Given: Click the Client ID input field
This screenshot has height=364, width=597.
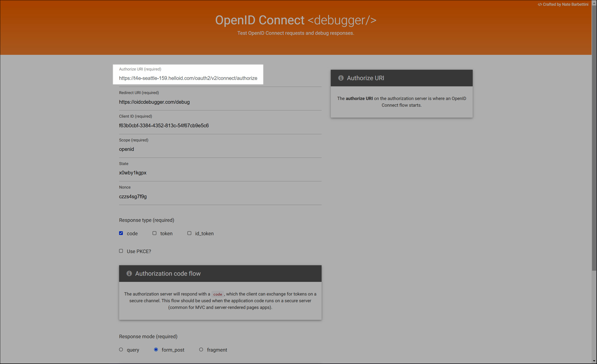Looking at the screenshot, I should pyautogui.click(x=220, y=126).
